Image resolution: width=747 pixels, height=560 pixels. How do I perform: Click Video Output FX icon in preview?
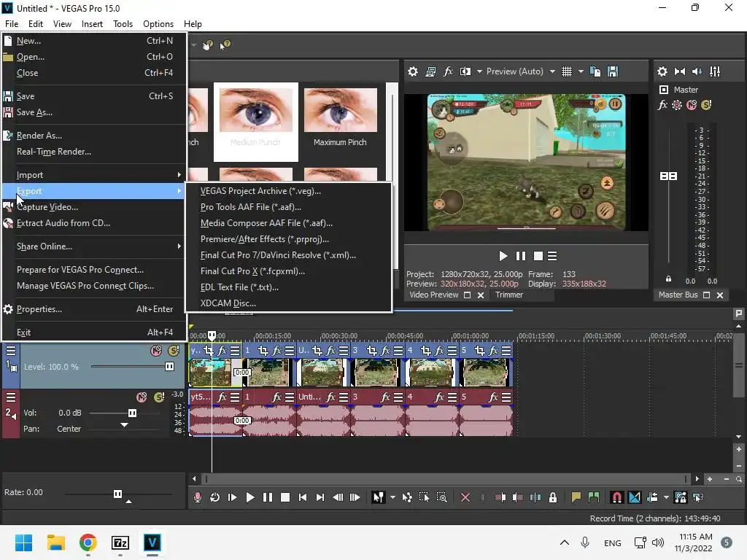coord(448,71)
